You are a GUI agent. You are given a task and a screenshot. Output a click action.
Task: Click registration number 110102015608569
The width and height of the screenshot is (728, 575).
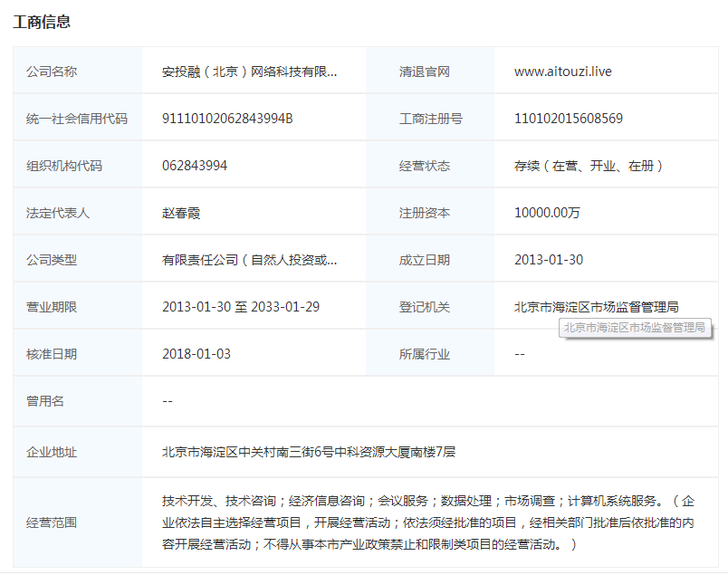(x=569, y=119)
